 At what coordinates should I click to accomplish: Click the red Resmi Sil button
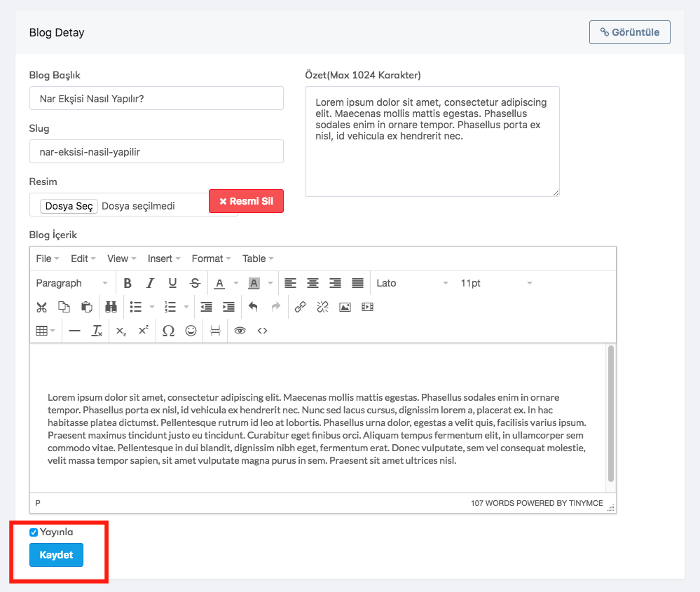[x=246, y=201]
